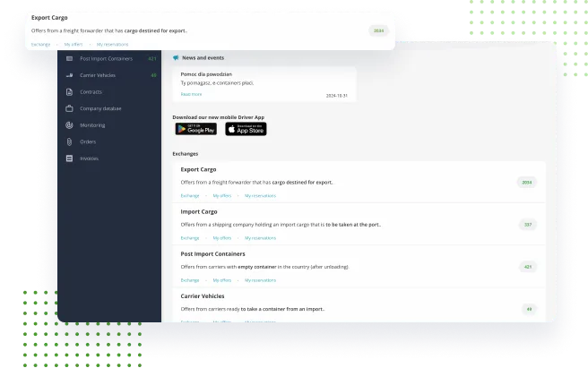This screenshot has width=588, height=368.
Task: Follow the Read more link under news
Action: pos(191,94)
